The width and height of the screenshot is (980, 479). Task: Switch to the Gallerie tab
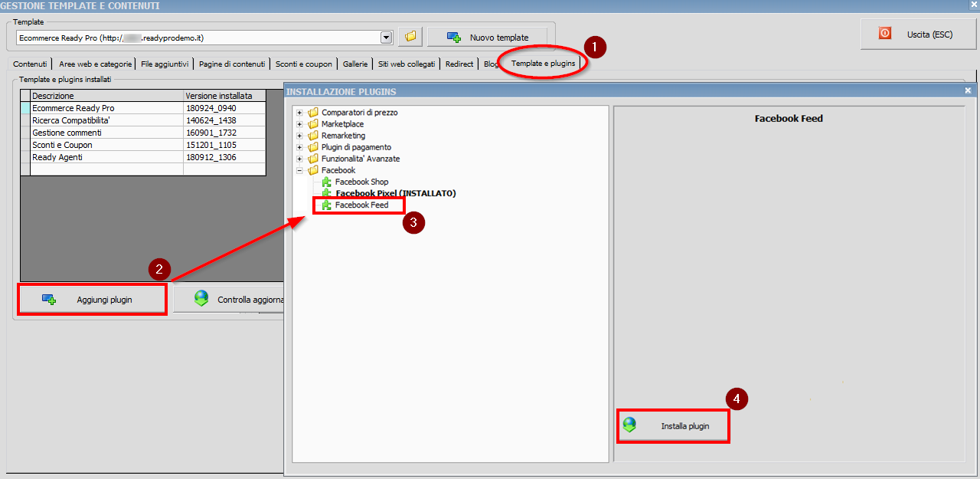coord(355,64)
